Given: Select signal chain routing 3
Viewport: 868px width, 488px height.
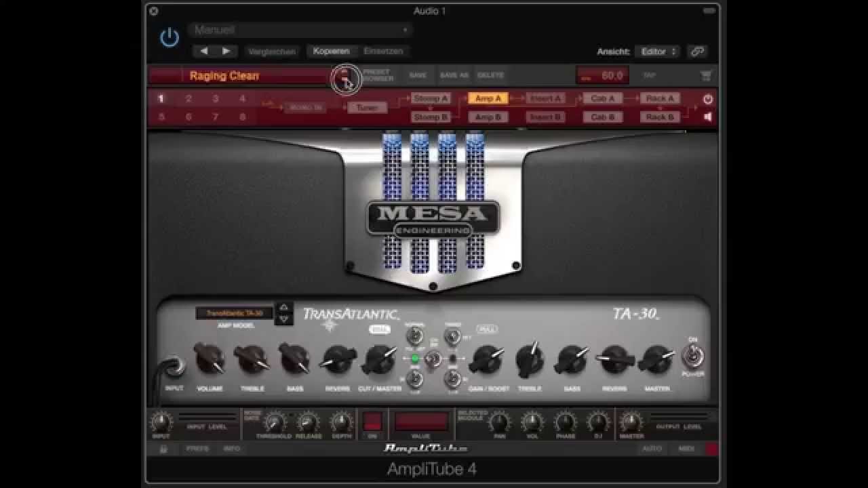Looking at the screenshot, I should pos(216,98).
